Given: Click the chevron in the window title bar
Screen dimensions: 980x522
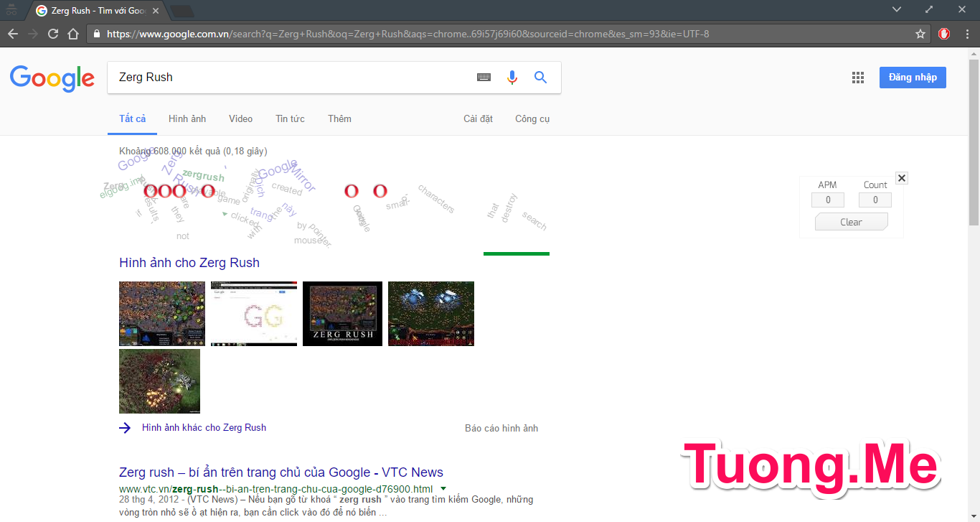Looking at the screenshot, I should click(897, 9).
